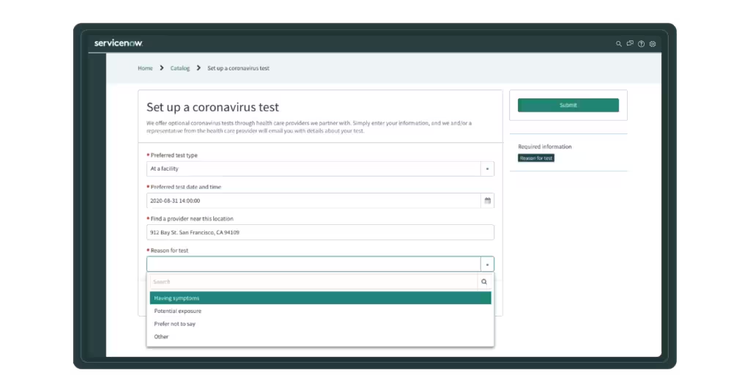750x392 pixels.
Task: Click the Reason for test dropdown arrow
Action: pos(487,264)
